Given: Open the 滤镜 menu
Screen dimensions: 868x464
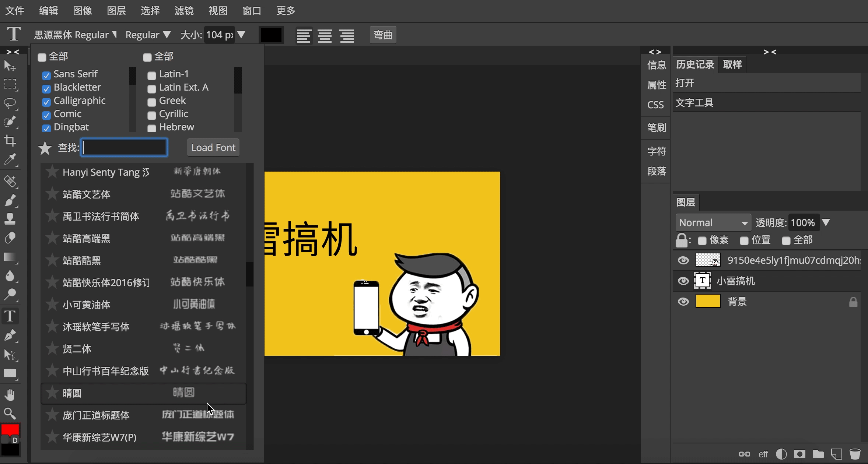Looking at the screenshot, I should click(x=184, y=11).
